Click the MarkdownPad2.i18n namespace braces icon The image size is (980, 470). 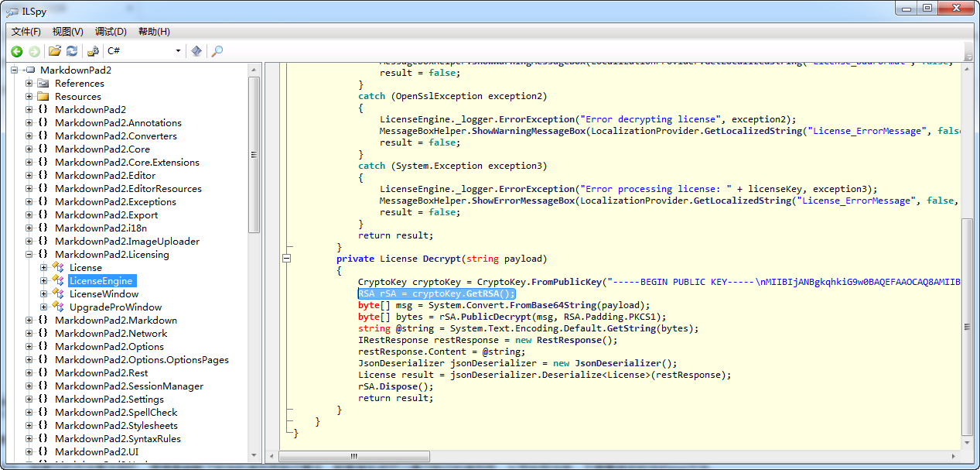(44, 228)
